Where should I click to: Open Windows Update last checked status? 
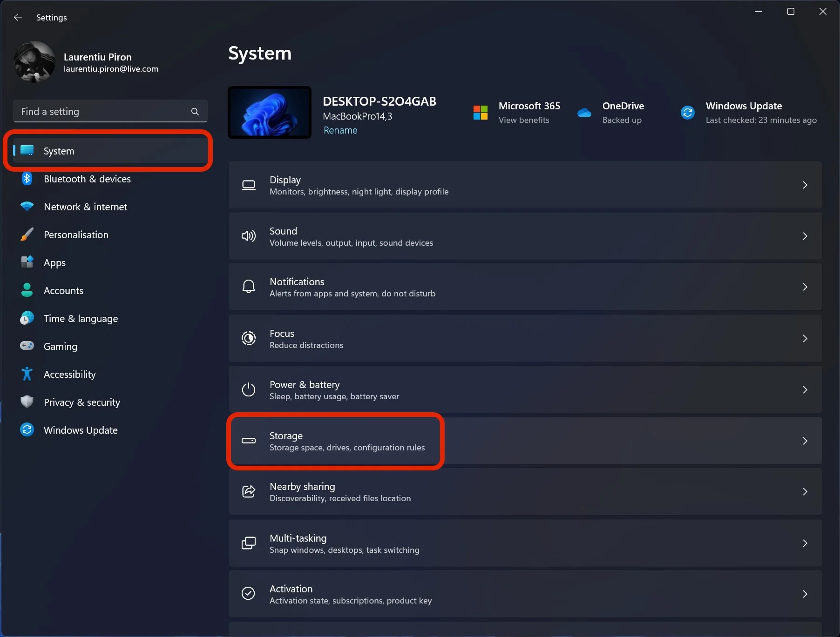click(x=761, y=120)
